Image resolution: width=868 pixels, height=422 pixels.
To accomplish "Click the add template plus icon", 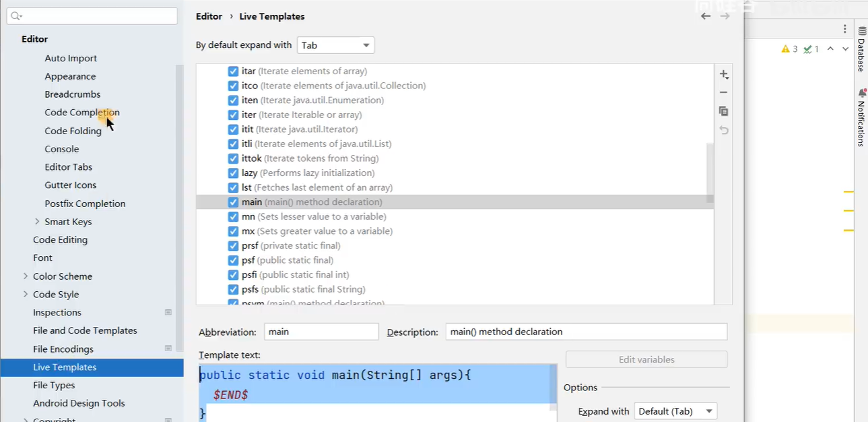I will tap(724, 74).
